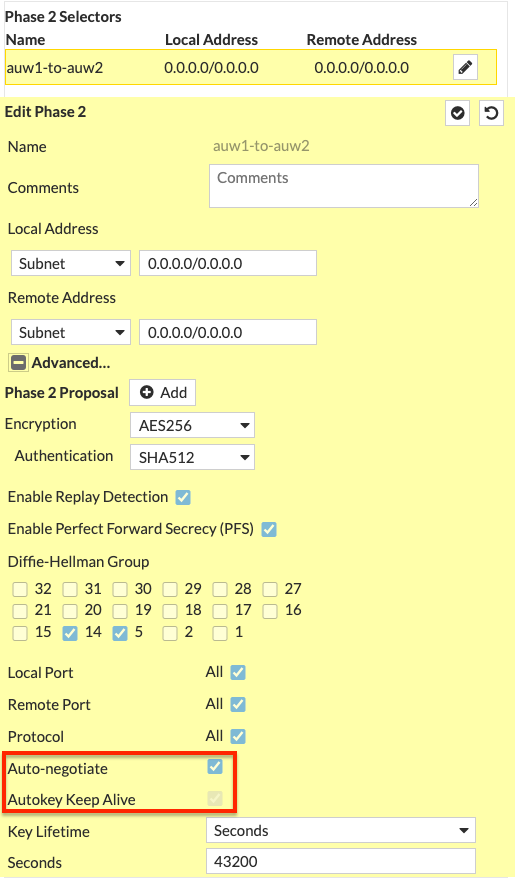The width and height of the screenshot is (518, 881).
Task: Uncheck Enable Perfect Forward Secrecy (PFS)
Action: 269,529
